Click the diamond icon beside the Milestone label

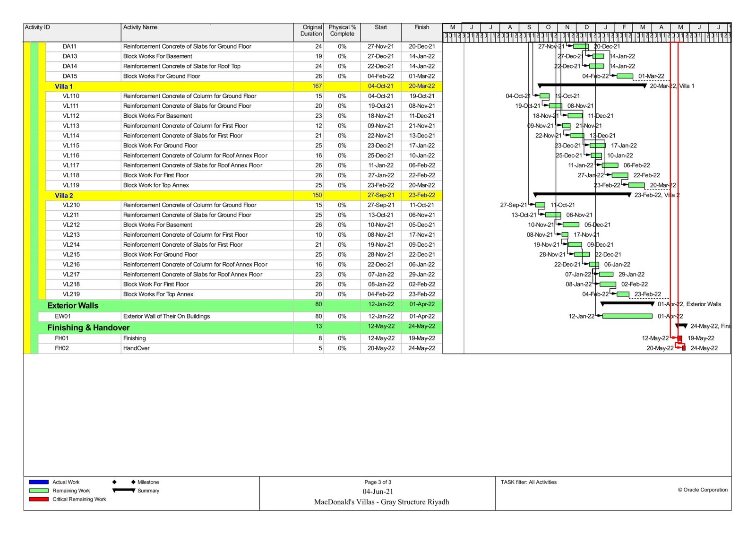click(x=133, y=482)
